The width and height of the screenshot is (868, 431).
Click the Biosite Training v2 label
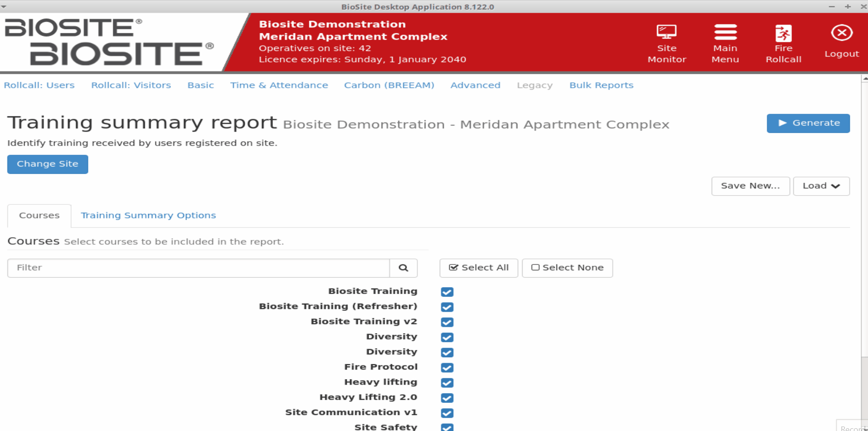(364, 321)
